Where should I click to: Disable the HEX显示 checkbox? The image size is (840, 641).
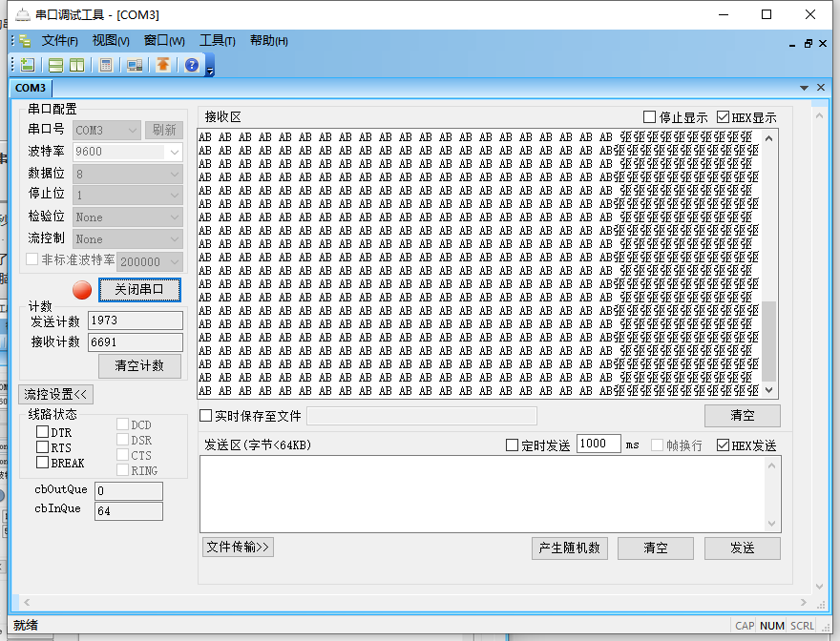point(723,117)
